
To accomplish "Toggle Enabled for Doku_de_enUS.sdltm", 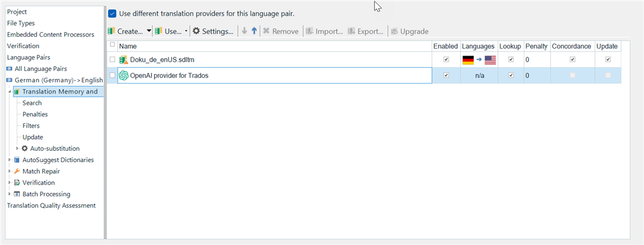I will click(x=447, y=60).
